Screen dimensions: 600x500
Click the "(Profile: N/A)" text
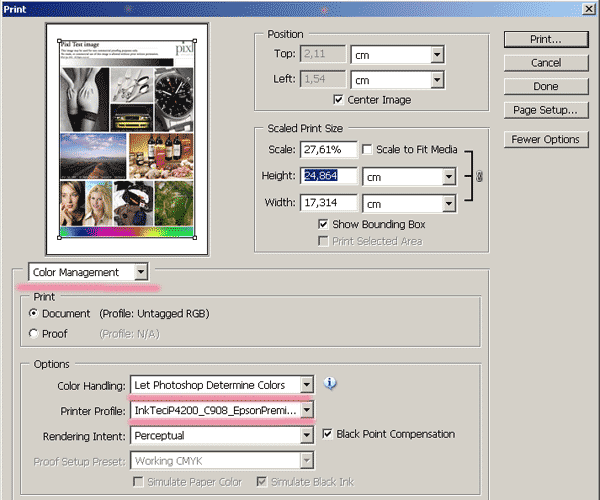pyautogui.click(x=129, y=334)
